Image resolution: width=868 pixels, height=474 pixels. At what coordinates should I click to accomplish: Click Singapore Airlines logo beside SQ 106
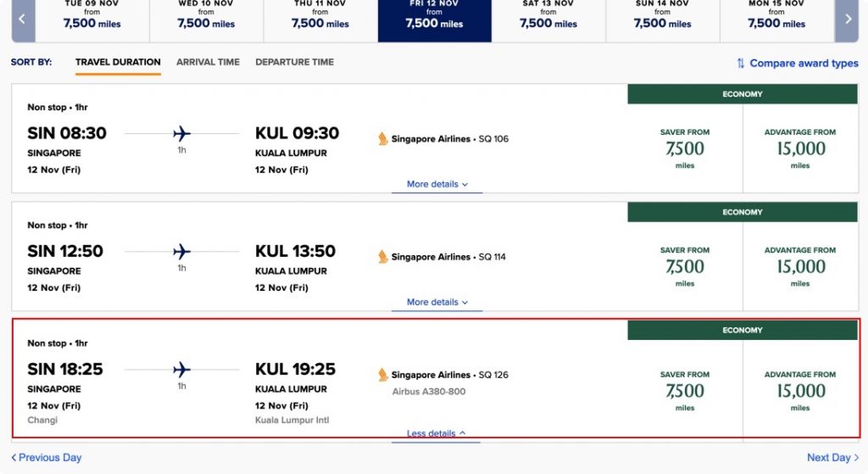[382, 138]
